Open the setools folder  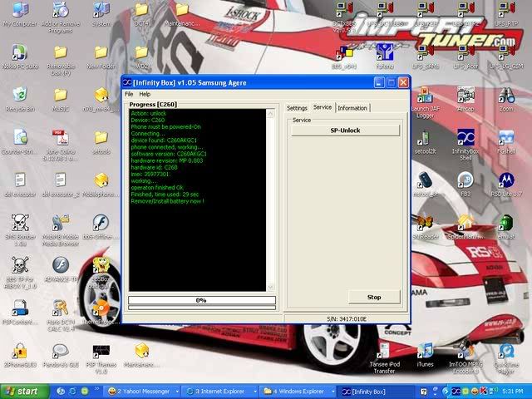(x=101, y=142)
